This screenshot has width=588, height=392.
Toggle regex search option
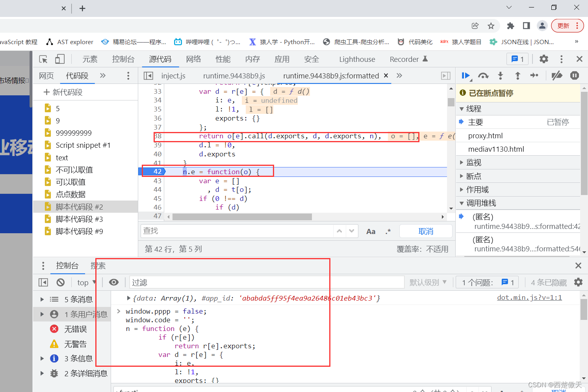(388, 231)
